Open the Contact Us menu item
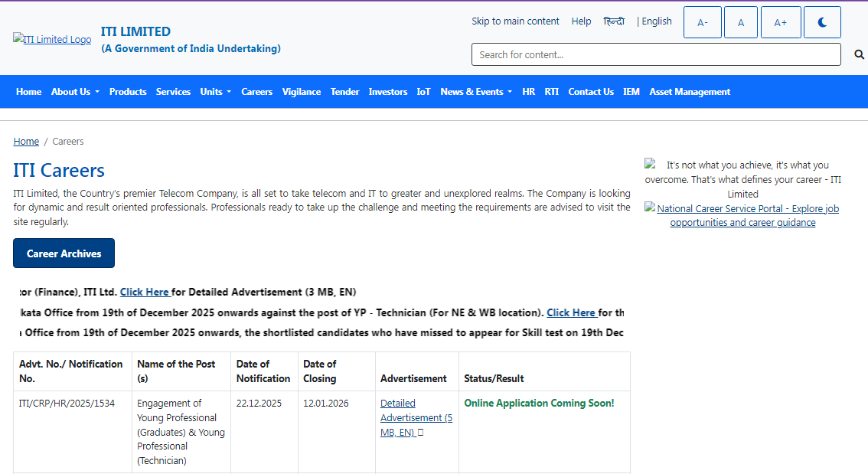Image resolution: width=868 pixels, height=474 pixels. (x=590, y=91)
